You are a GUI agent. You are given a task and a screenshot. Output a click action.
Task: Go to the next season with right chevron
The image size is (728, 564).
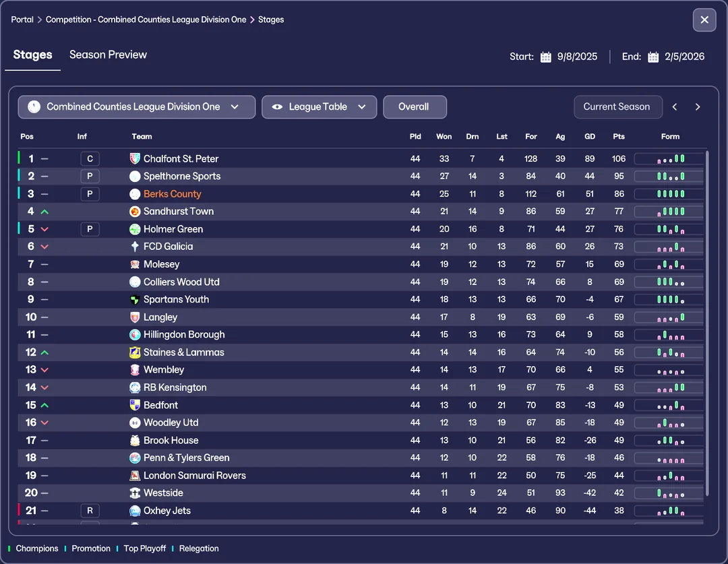(698, 107)
